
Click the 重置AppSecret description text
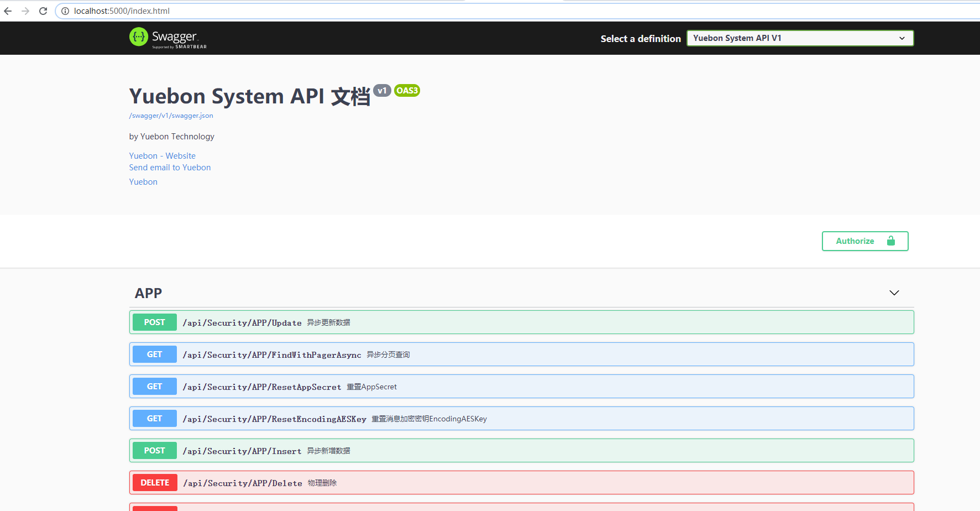tap(372, 387)
